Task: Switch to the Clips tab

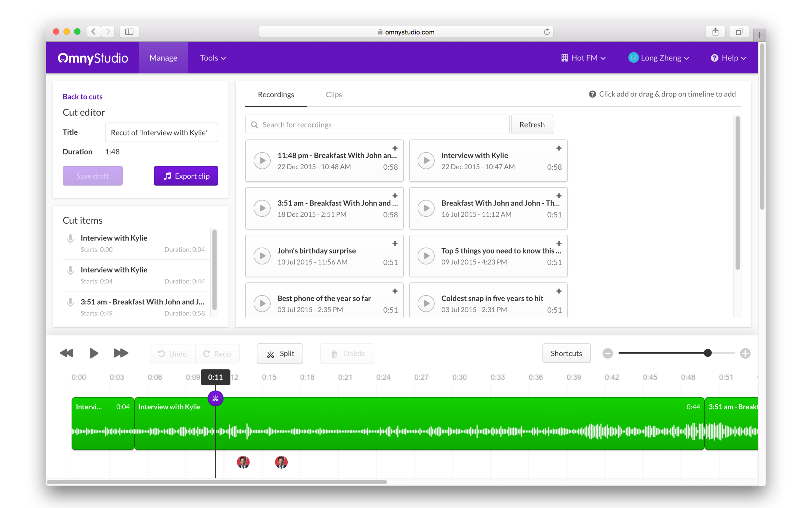Action: 334,95
